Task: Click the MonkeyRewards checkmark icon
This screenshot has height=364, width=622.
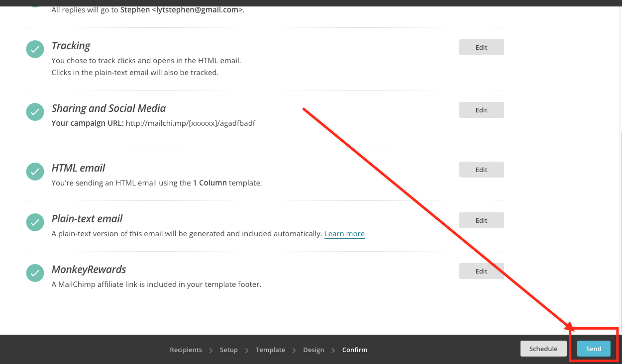Action: (x=35, y=273)
